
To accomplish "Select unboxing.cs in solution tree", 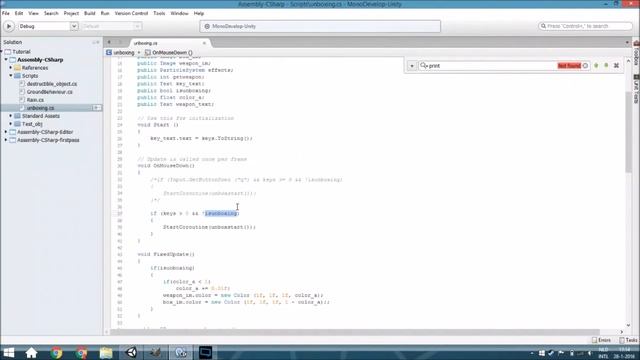I will pos(40,108).
